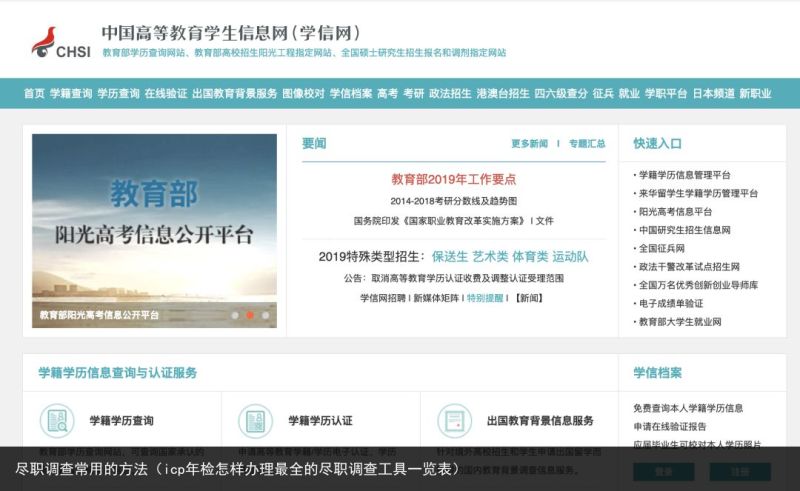The width and height of the screenshot is (800, 491).
Task: Select 高考 menu item
Action: coord(388,93)
